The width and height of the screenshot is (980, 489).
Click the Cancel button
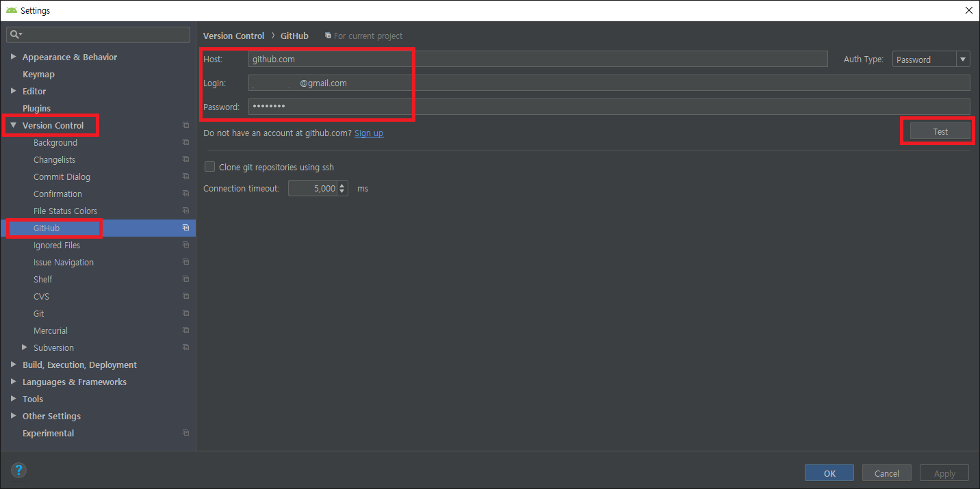click(x=887, y=473)
